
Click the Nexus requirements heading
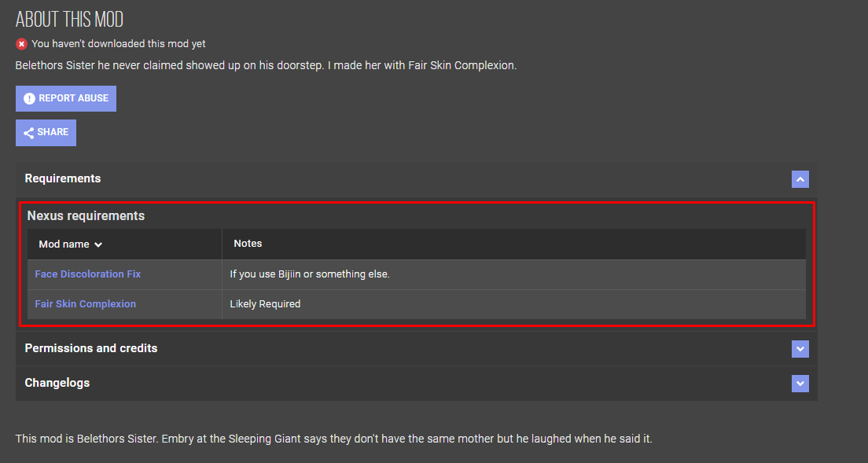(x=86, y=215)
